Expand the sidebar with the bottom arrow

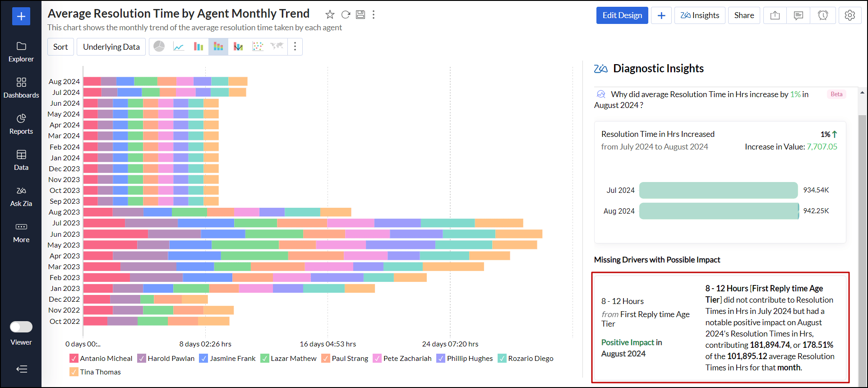coord(21,369)
